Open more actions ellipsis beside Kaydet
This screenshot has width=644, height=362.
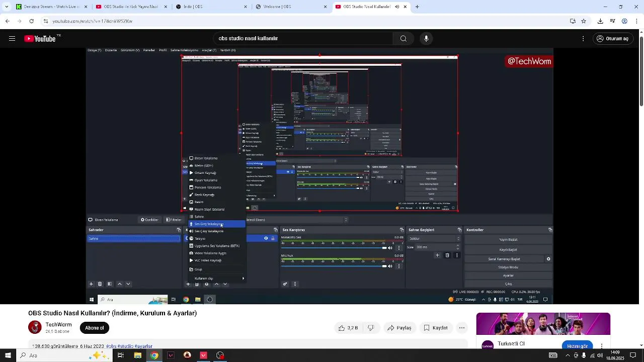pyautogui.click(x=462, y=328)
